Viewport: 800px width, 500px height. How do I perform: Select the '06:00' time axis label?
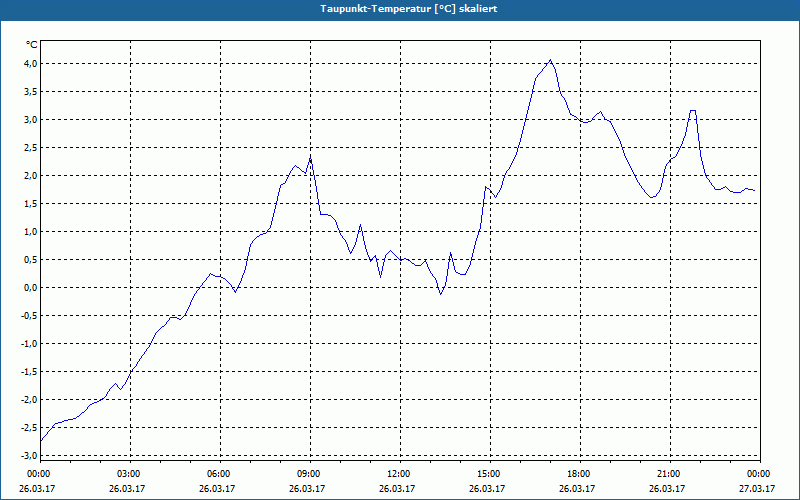[218, 474]
